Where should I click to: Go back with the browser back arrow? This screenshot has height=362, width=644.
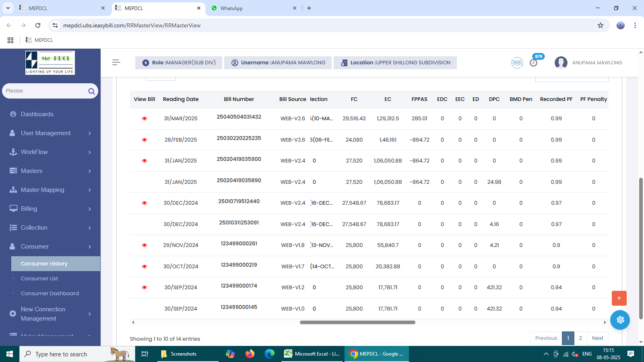tap(9, 25)
